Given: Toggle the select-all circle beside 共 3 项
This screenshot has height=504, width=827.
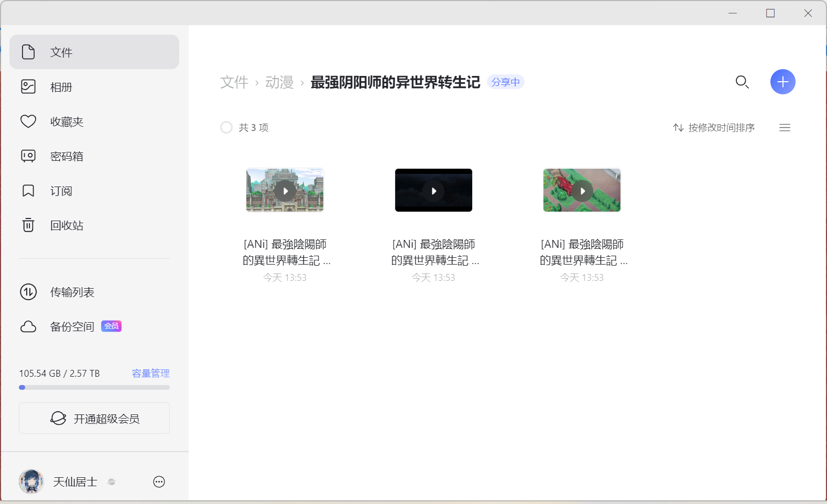Looking at the screenshot, I should [x=226, y=127].
